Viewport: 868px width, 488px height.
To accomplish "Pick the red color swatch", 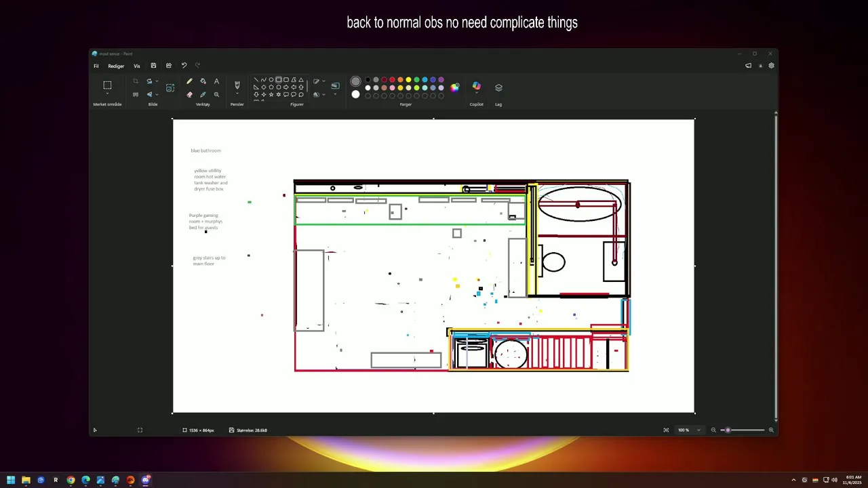I will click(x=392, y=80).
